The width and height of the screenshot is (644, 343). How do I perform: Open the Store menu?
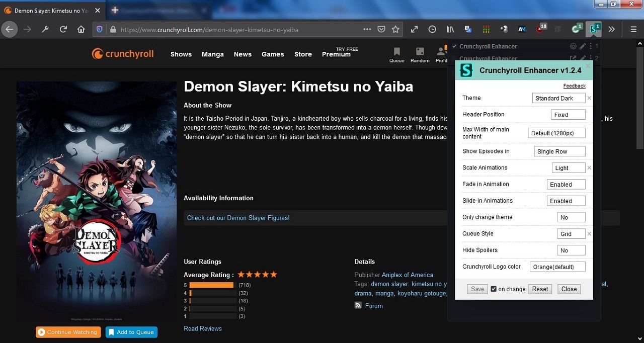click(303, 54)
